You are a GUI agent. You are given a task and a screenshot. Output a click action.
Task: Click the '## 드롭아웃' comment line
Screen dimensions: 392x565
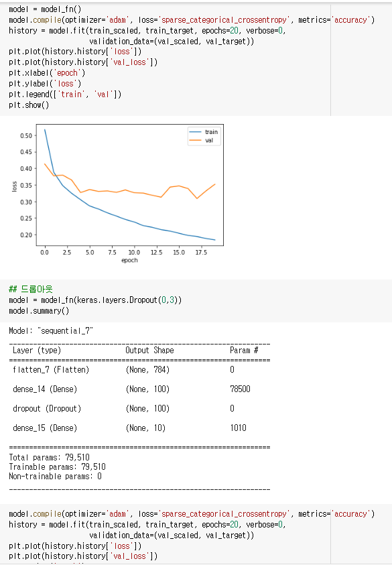(31, 289)
